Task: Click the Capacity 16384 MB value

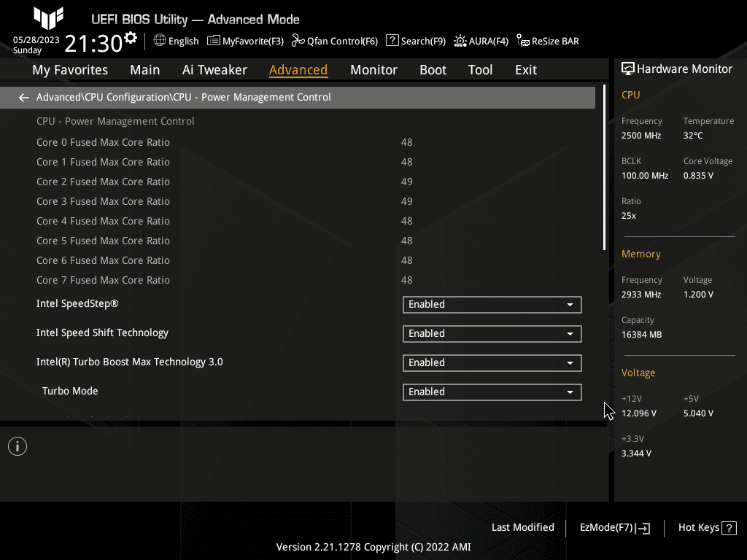Action: (x=642, y=335)
